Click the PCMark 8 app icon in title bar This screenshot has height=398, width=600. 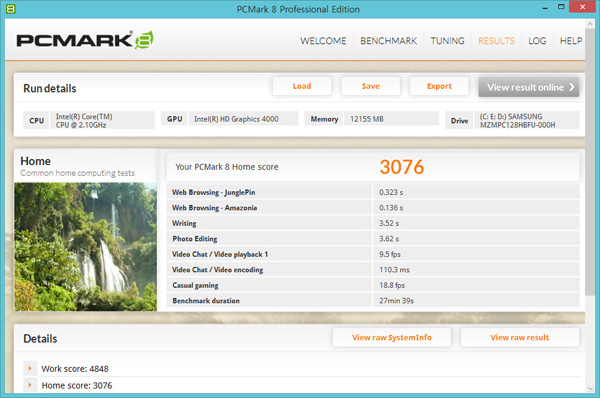coord(11,9)
